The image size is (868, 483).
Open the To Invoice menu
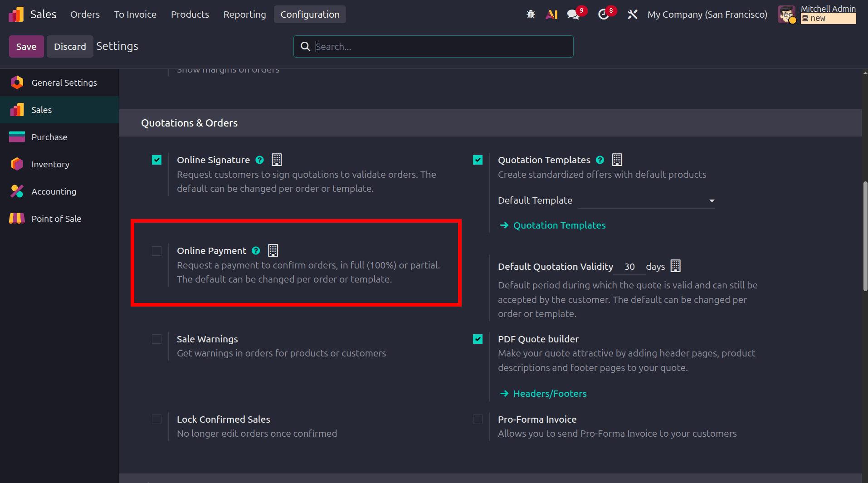click(135, 14)
